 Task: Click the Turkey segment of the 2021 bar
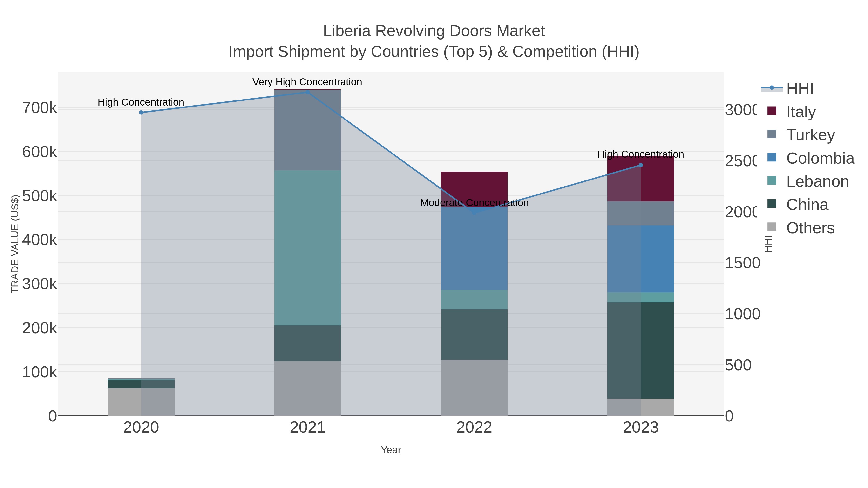click(308, 130)
